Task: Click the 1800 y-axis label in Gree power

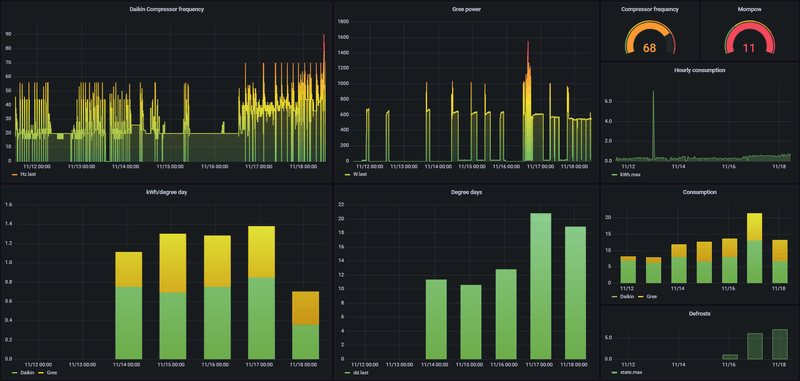Action: tap(344, 22)
